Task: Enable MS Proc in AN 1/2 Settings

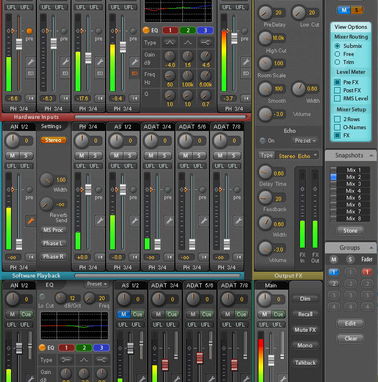Action: 53,230
